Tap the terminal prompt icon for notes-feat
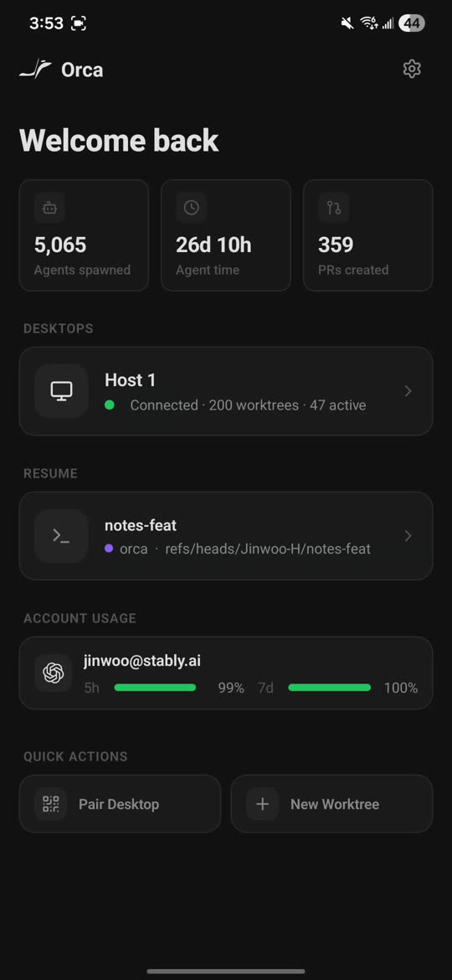 click(x=61, y=535)
